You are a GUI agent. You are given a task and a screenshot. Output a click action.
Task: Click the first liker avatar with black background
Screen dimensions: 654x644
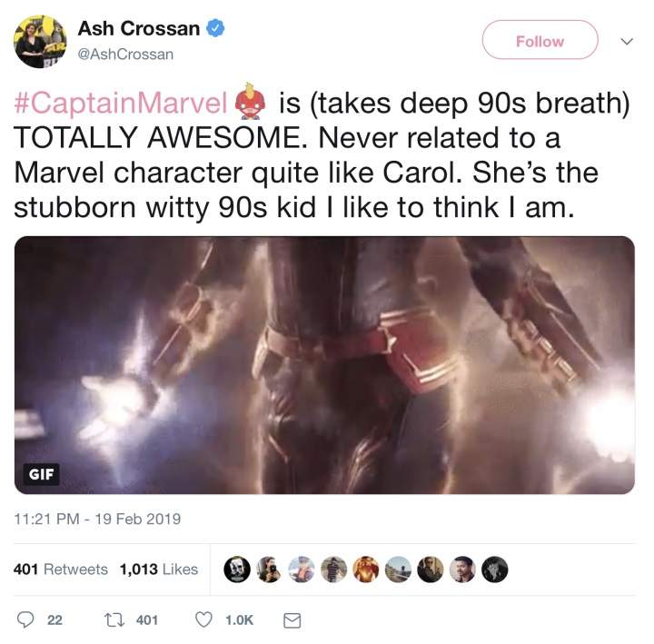[238, 569]
